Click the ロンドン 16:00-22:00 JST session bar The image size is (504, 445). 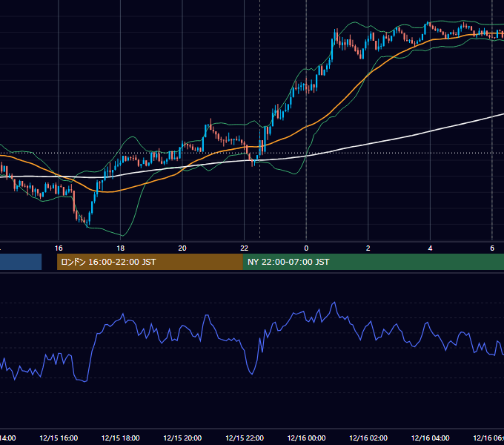(150, 262)
